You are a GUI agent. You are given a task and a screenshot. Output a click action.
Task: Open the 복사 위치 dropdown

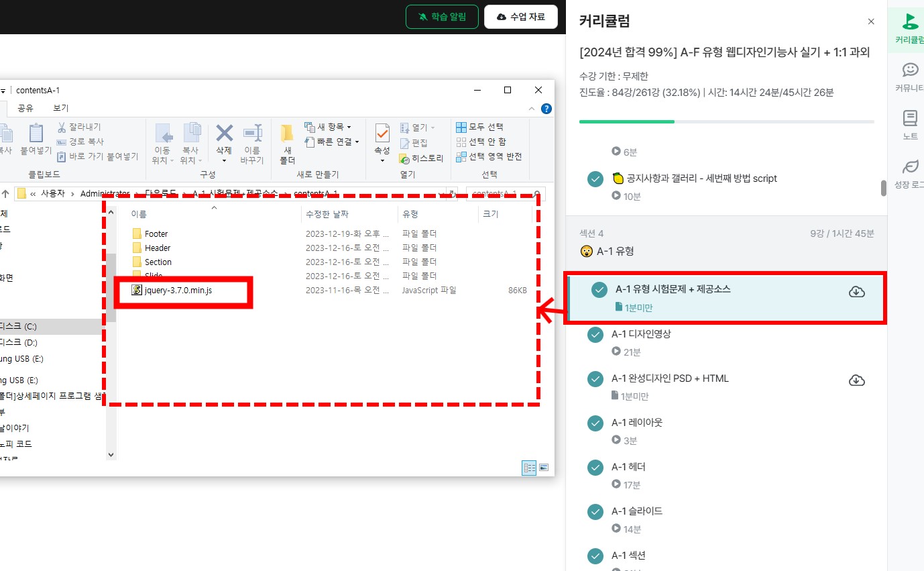click(x=192, y=160)
